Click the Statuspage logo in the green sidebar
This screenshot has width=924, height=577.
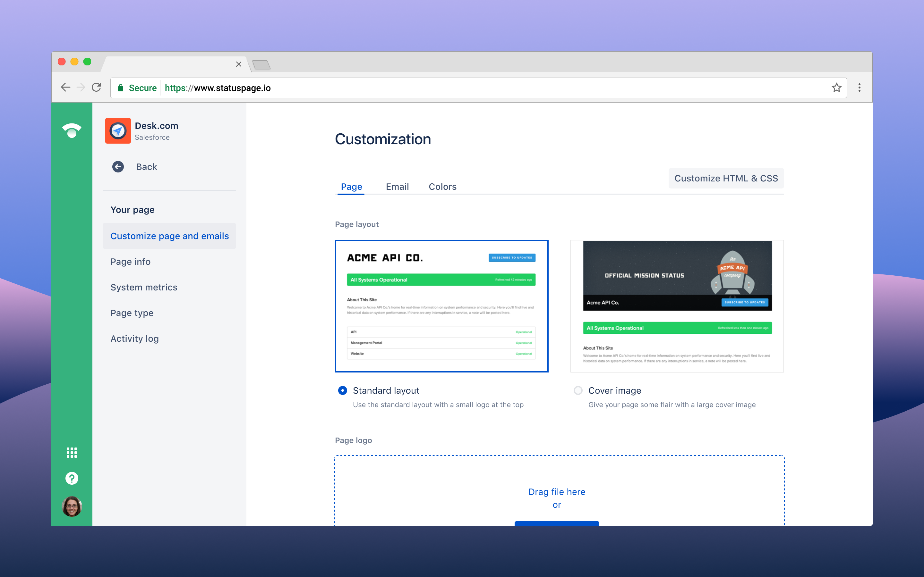coord(72,131)
